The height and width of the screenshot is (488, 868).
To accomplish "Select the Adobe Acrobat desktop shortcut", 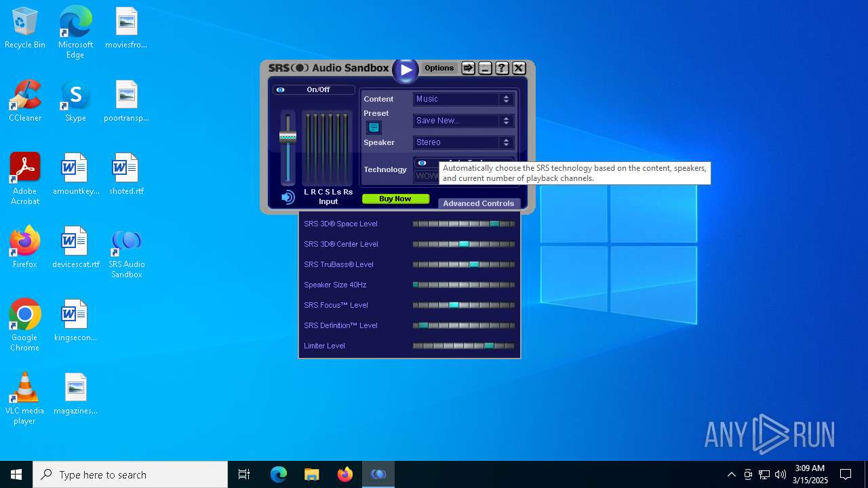I will pos(25,179).
